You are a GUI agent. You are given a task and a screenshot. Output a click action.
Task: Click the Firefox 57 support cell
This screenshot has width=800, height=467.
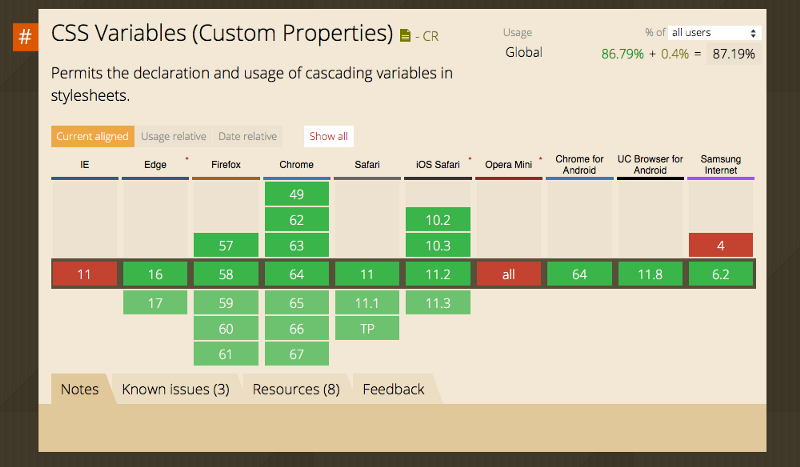click(x=226, y=245)
